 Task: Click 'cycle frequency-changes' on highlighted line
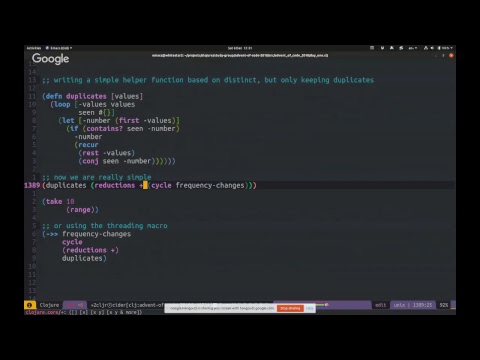(x=198, y=185)
